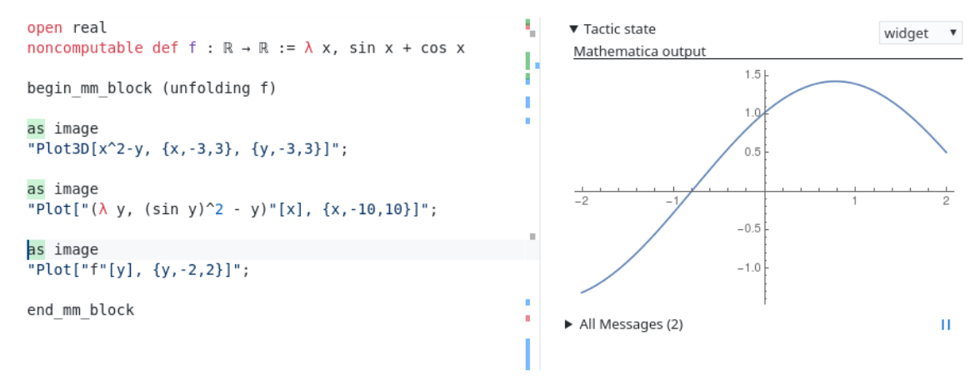Click the Plot["f"[y], {y,-2,2}] string
Screen dimensions: 980x386
(x=137, y=270)
